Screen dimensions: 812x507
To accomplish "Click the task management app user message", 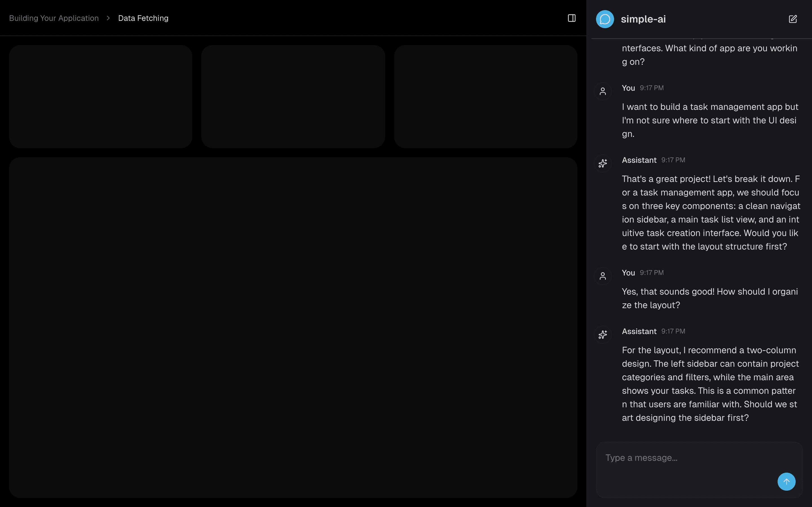I will pos(710,120).
